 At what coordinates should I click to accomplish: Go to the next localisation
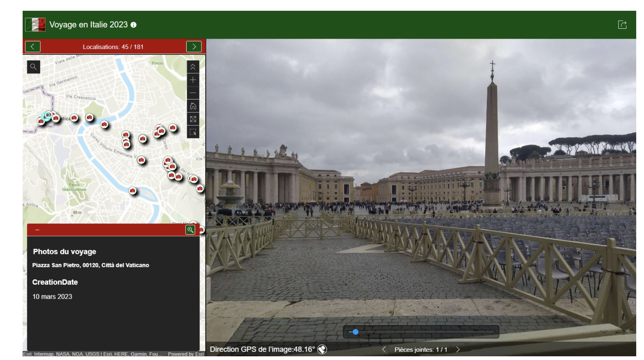(x=194, y=47)
